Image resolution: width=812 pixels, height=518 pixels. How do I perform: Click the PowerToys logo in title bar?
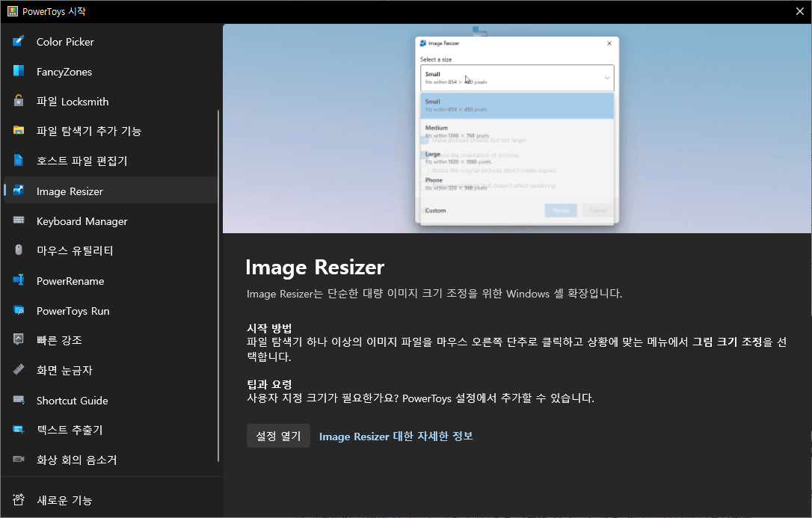(x=13, y=11)
